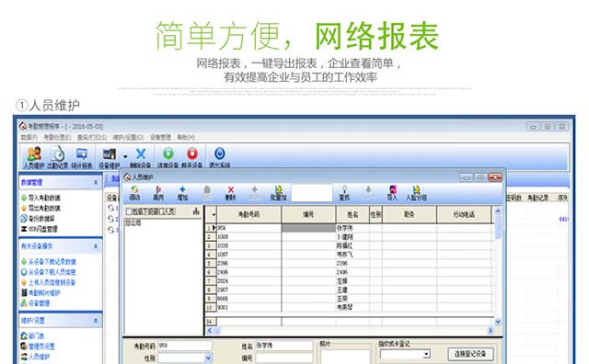Click USB闪盘管理 in sidebar
This screenshot has width=589, height=364.
43,229
